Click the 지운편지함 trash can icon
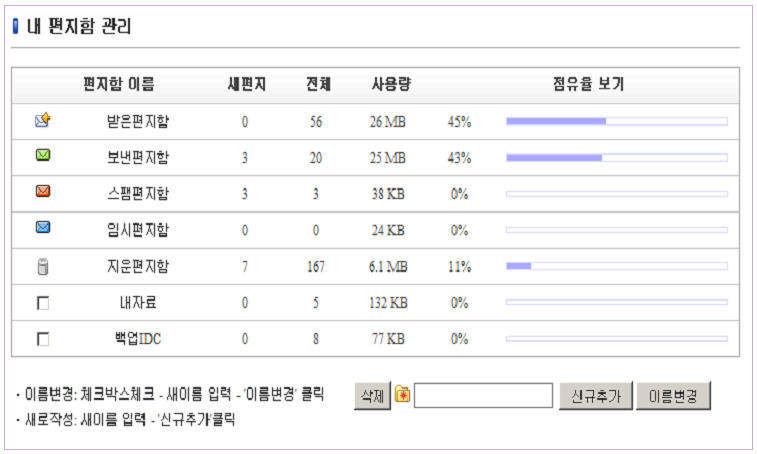 pos(42,266)
